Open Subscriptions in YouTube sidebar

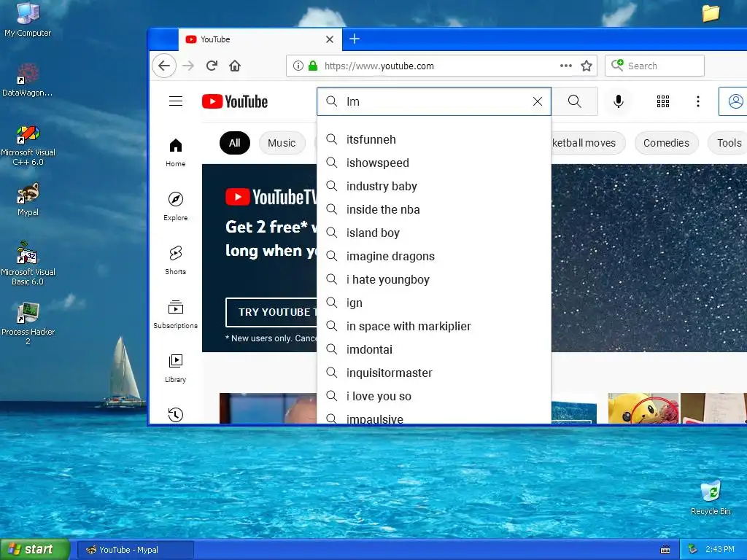(176, 314)
